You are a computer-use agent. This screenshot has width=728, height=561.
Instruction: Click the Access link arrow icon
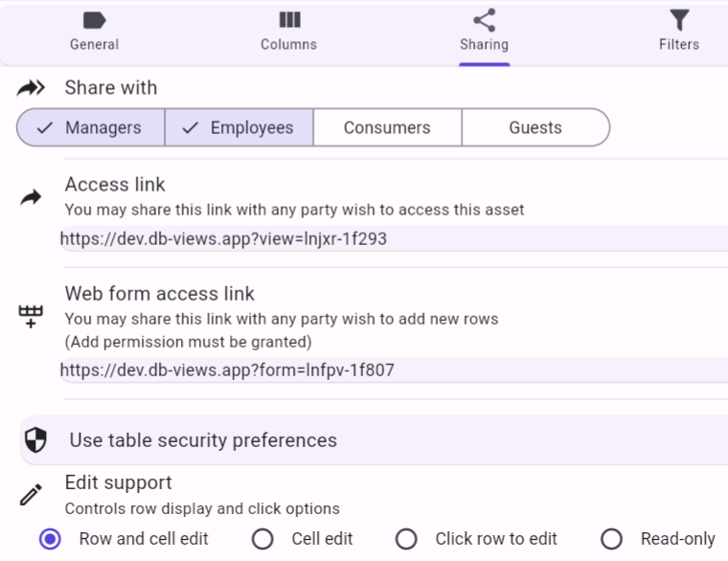pos(32,197)
